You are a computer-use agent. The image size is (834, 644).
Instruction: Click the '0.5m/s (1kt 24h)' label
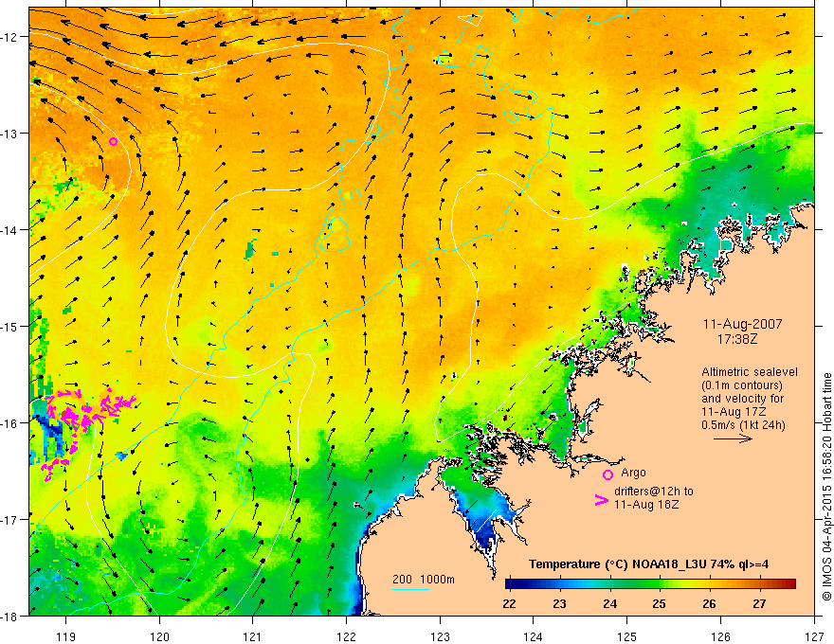click(743, 425)
